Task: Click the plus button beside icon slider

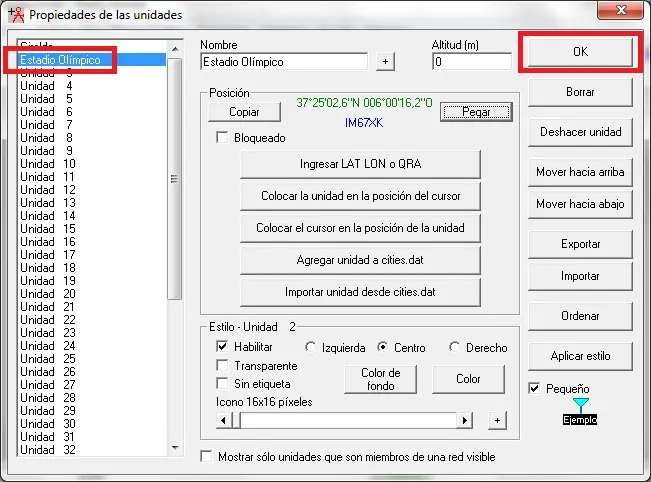Action: pyautogui.click(x=497, y=420)
